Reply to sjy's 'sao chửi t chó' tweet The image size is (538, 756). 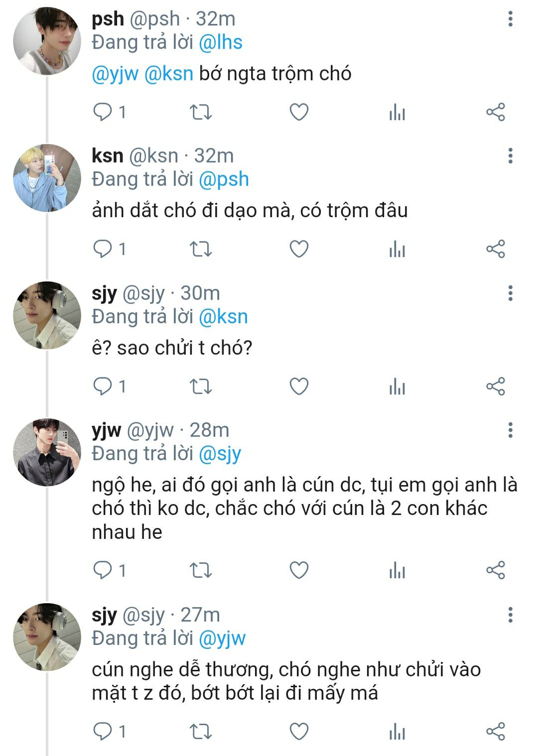coord(103,386)
